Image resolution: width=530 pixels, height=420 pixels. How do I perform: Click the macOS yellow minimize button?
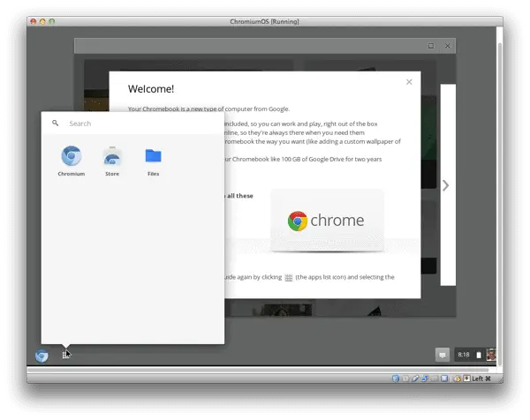pyautogui.click(x=42, y=21)
